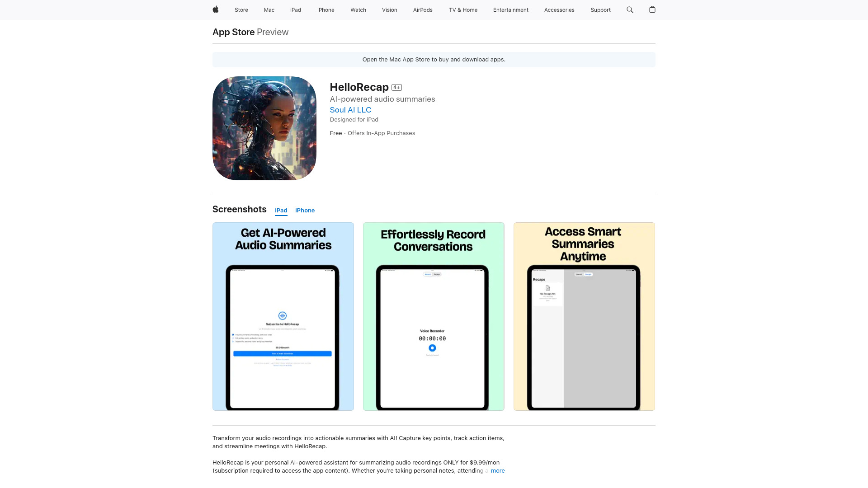Click the Soul AI LLC developer link
This screenshot has height=488, width=868.
pos(350,110)
